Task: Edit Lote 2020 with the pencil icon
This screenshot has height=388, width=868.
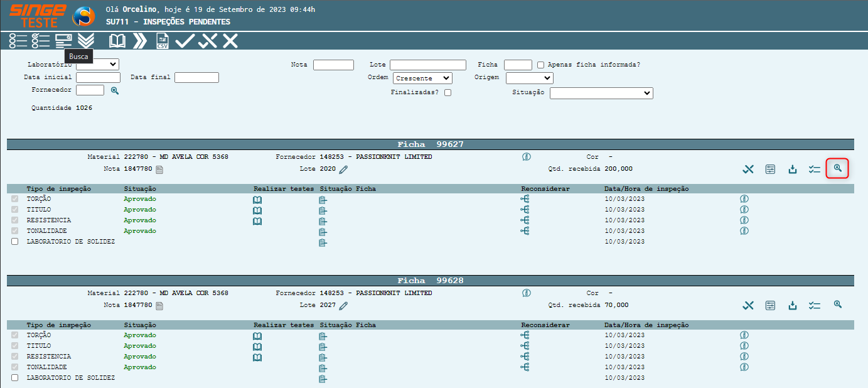Action: (x=343, y=170)
